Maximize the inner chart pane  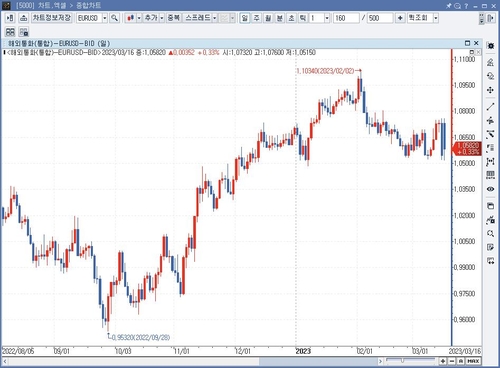click(x=467, y=43)
